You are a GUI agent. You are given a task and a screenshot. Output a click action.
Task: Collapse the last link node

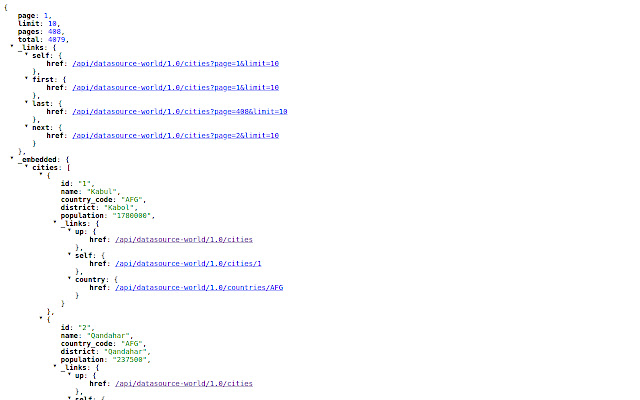[x=26, y=102]
